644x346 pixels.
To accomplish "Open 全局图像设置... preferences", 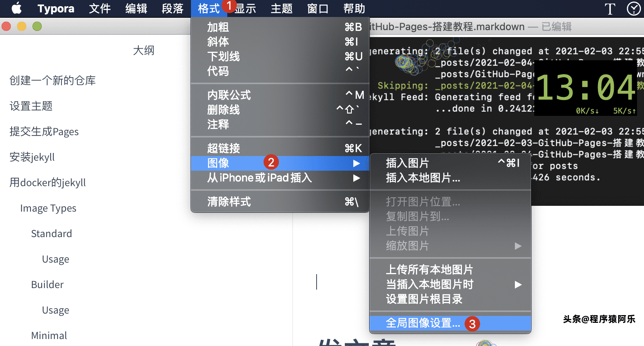I will pos(450,323).
